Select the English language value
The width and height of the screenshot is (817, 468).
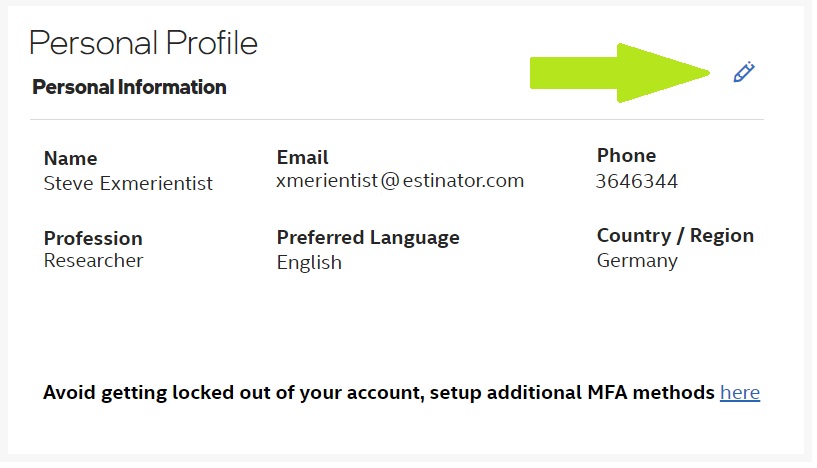[x=309, y=263]
